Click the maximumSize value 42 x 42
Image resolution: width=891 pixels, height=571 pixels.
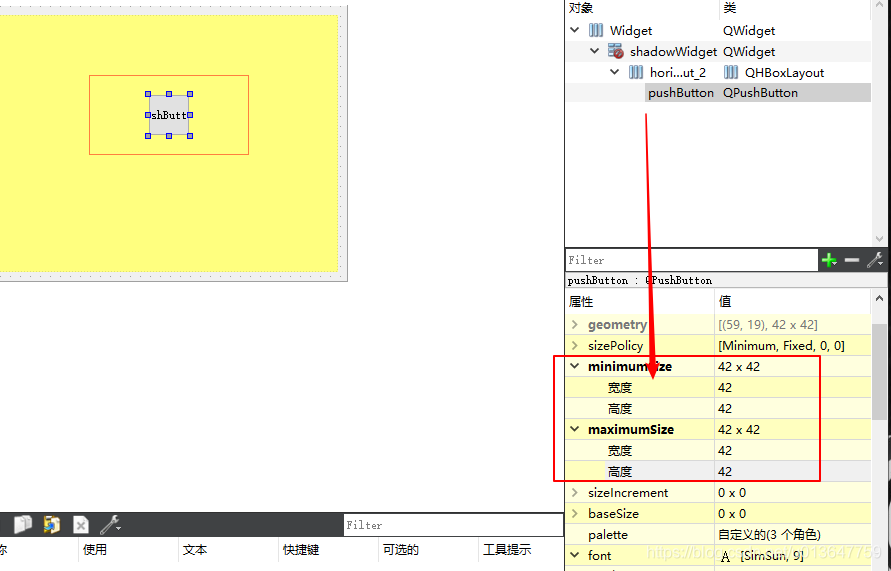[739, 430]
